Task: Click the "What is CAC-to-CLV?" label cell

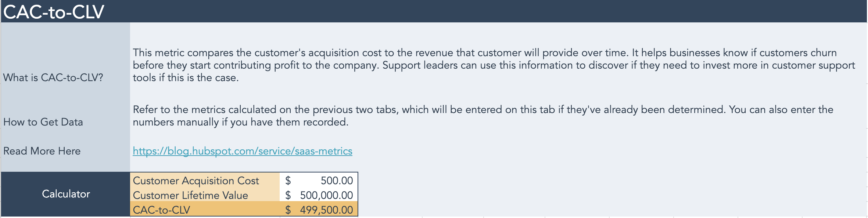Action: (53, 77)
